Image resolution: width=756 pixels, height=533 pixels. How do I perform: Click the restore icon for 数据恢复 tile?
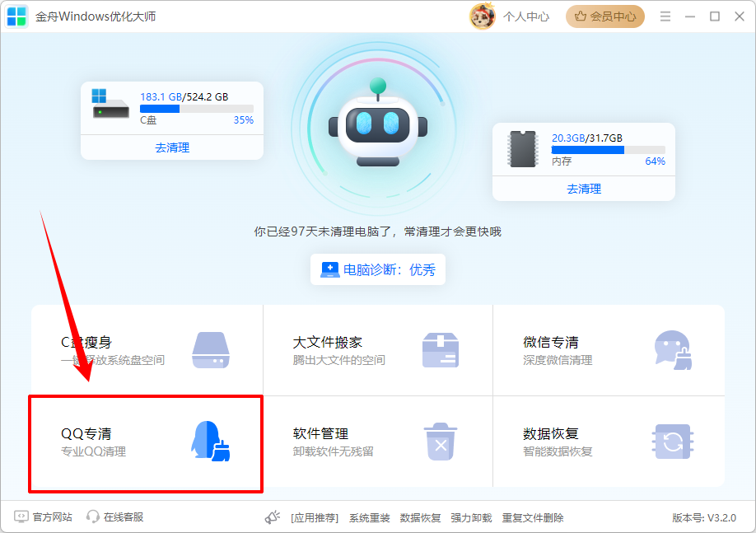673,442
